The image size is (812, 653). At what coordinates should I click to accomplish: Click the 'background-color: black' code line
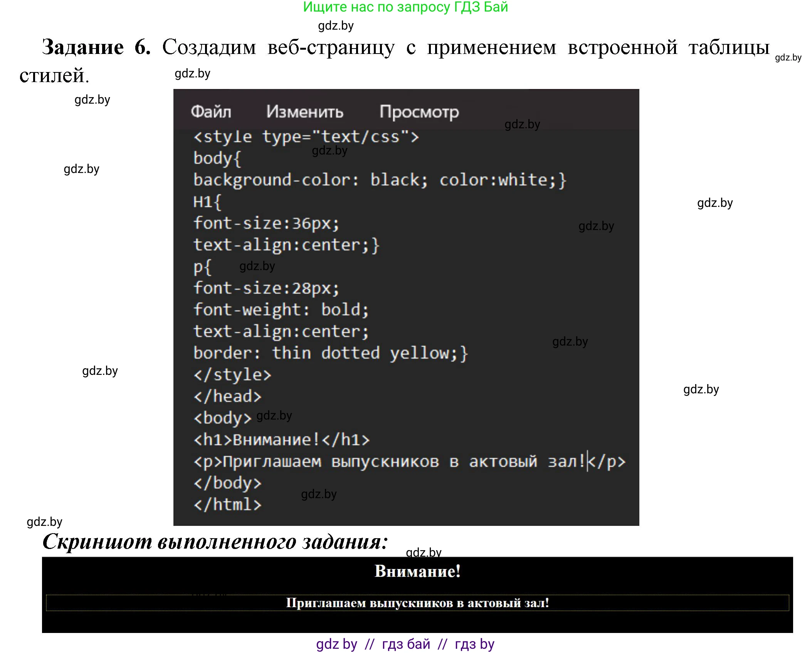(379, 180)
